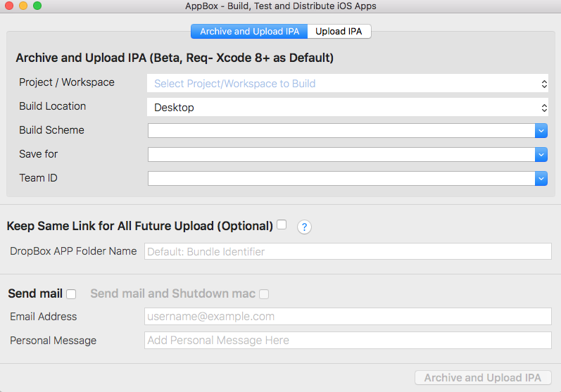561x392 pixels.
Task: Click the Personal Message text field
Action: click(348, 340)
